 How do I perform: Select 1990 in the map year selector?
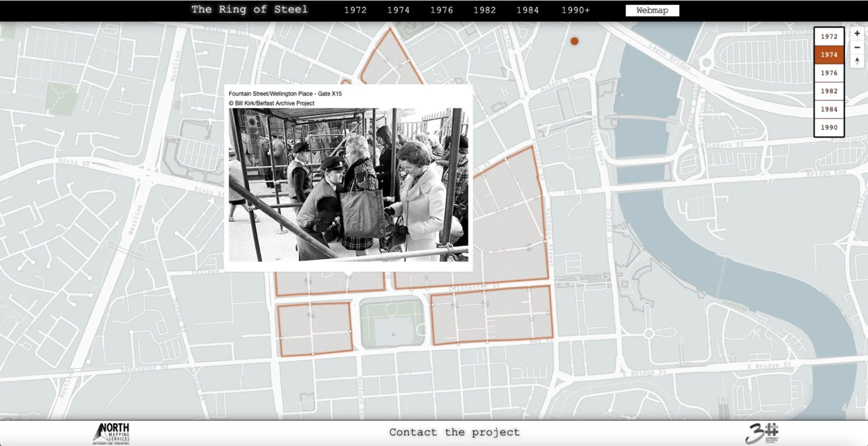(829, 127)
